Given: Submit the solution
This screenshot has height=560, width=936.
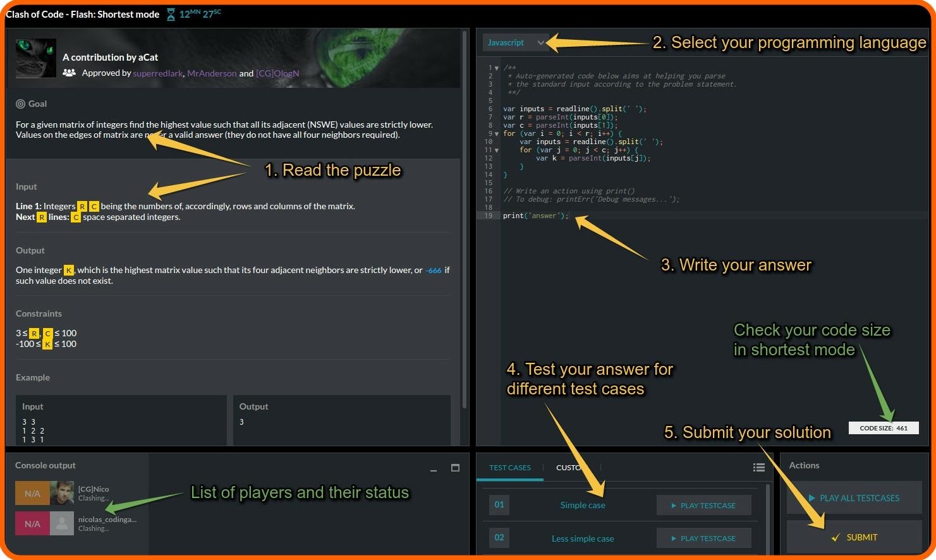Looking at the screenshot, I should click(854, 537).
